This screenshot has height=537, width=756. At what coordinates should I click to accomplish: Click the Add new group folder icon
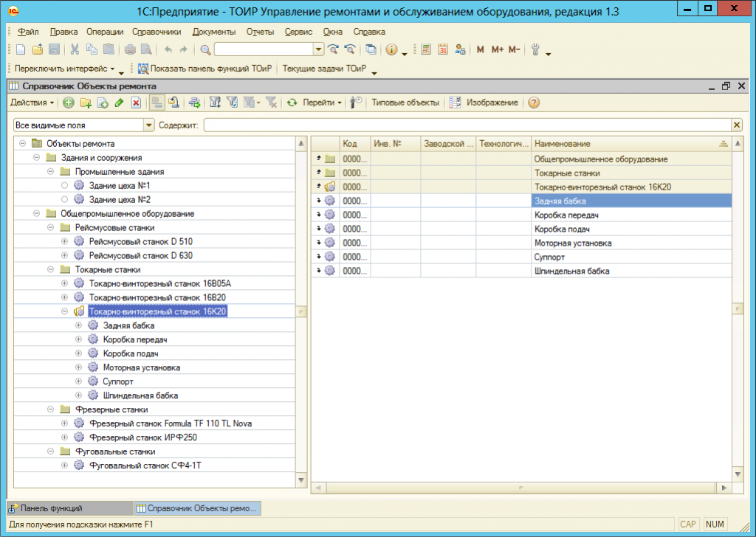tap(86, 103)
